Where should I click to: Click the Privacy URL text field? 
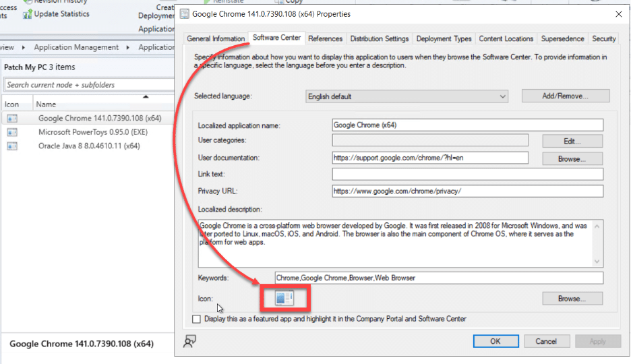[x=467, y=191]
